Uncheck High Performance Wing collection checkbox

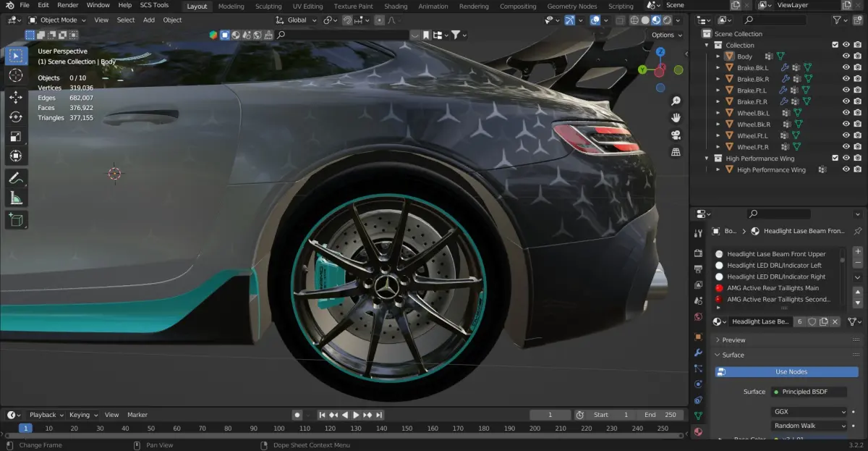click(x=835, y=158)
